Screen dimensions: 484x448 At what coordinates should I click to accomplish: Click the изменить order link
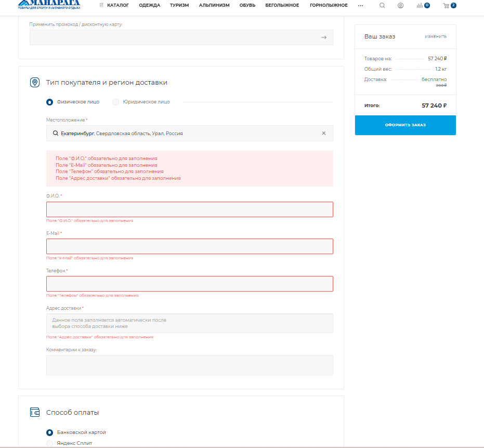click(435, 36)
